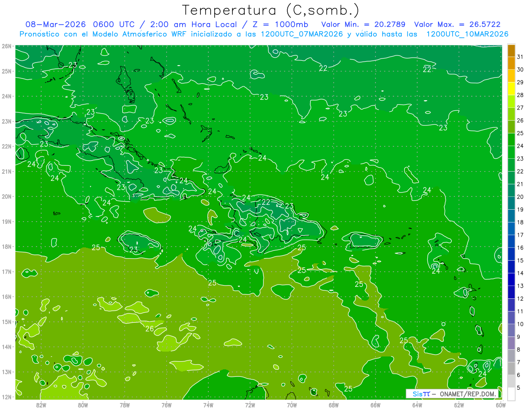Select the pressure level "Z = 1000mb"
Viewport: 532px width, 411px height.
279,25
